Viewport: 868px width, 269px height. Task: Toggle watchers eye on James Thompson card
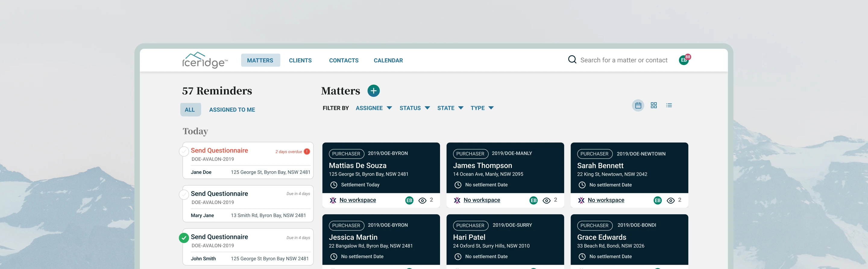tap(546, 201)
